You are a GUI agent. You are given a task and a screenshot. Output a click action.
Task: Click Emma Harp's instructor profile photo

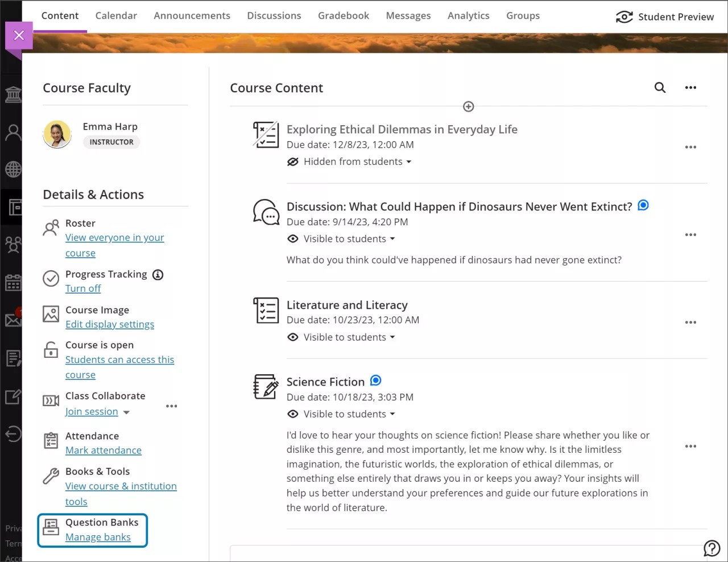click(x=57, y=134)
